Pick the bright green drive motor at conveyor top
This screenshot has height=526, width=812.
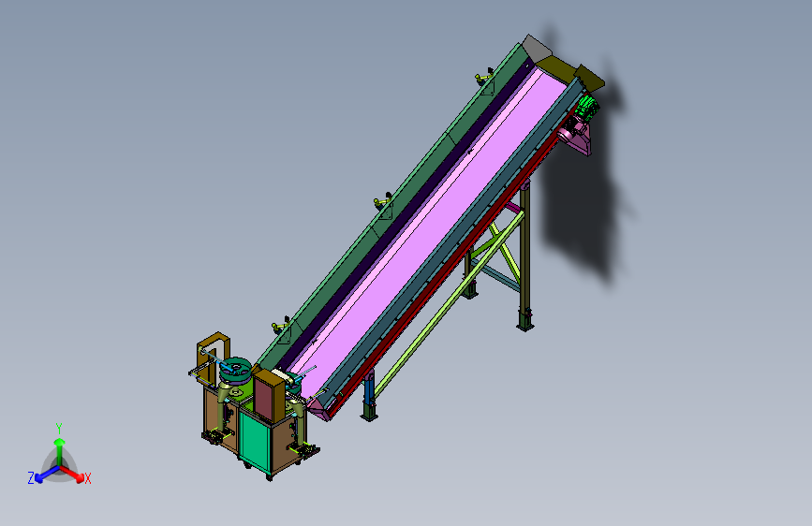point(588,108)
